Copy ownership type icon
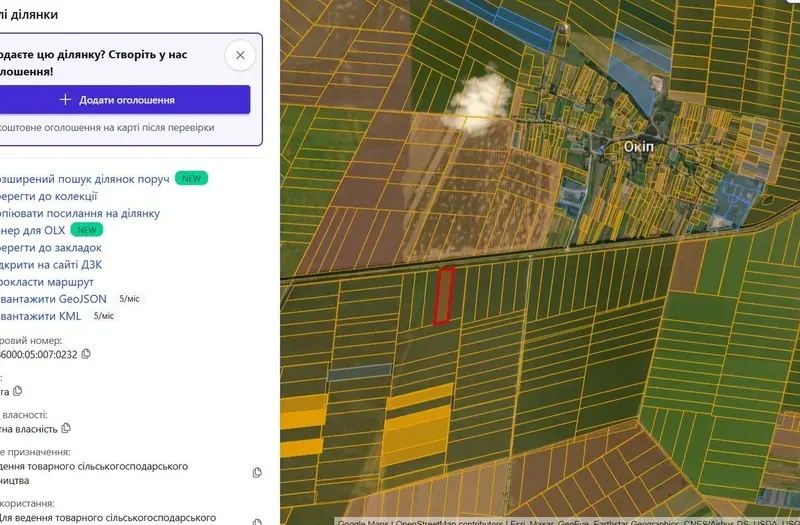The width and height of the screenshot is (800, 525). [x=66, y=428]
